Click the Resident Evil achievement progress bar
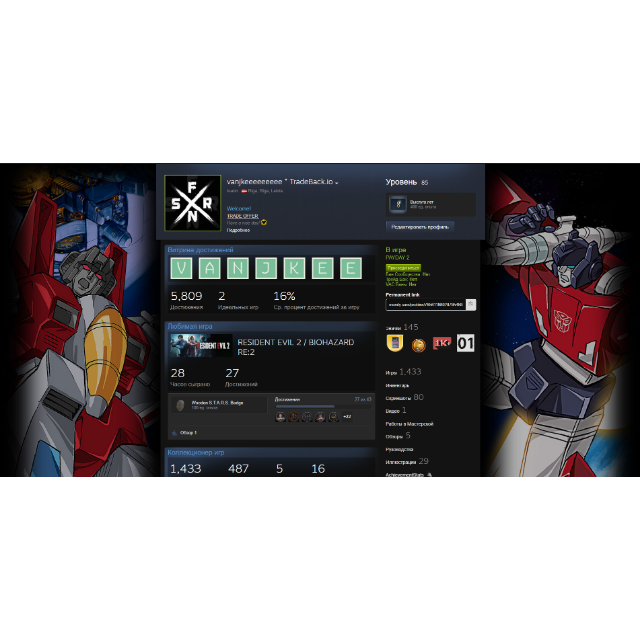Viewport: 640px width, 640px height. coord(323,407)
